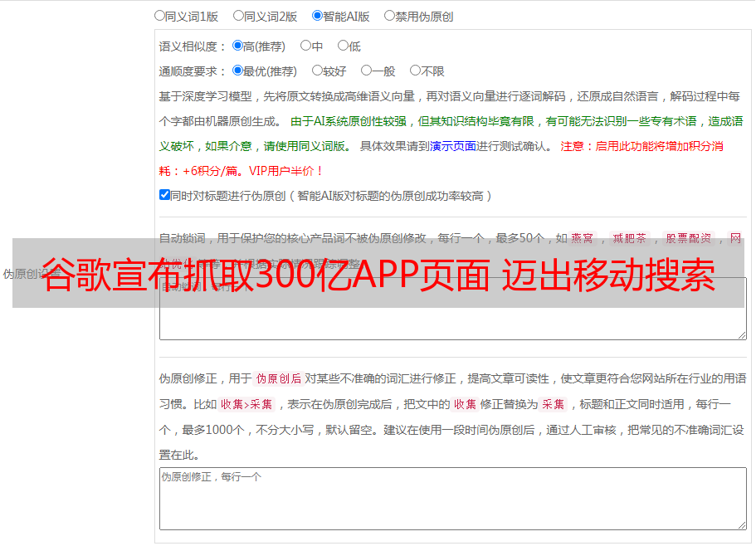This screenshot has width=756, height=546.
Task: Select the 同义词1版 radio option
Action: pos(159,15)
